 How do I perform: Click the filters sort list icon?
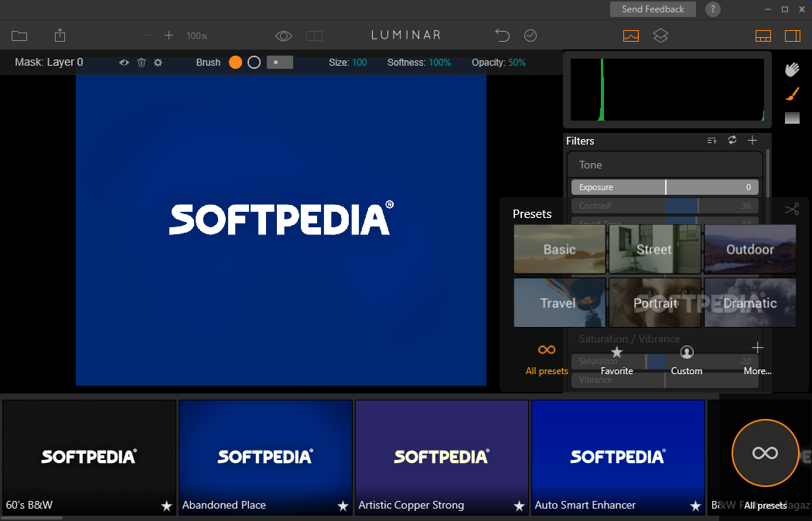[712, 141]
